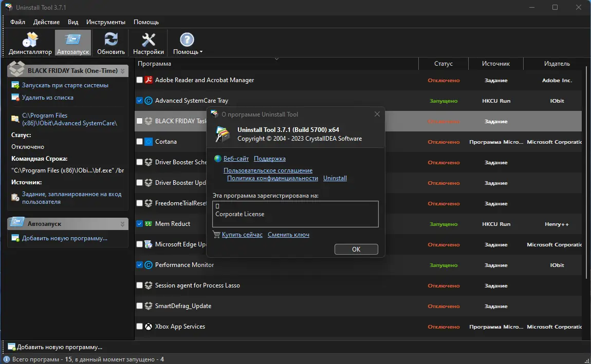Uncheck the Performance Monitor entry

[x=139, y=265]
